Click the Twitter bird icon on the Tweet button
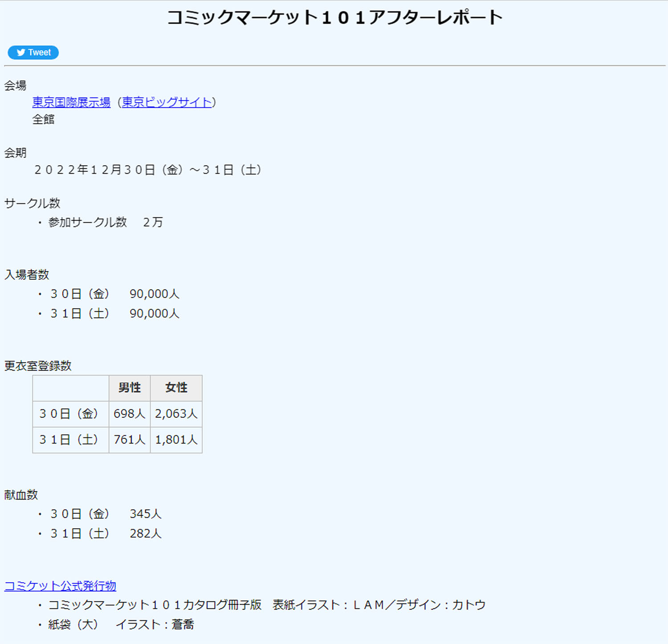668x644 pixels. (21, 52)
